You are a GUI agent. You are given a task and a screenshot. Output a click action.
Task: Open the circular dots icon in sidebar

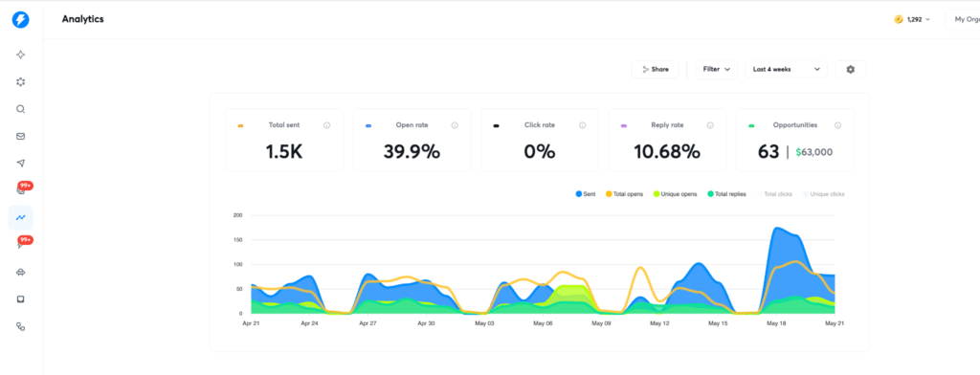click(21, 82)
